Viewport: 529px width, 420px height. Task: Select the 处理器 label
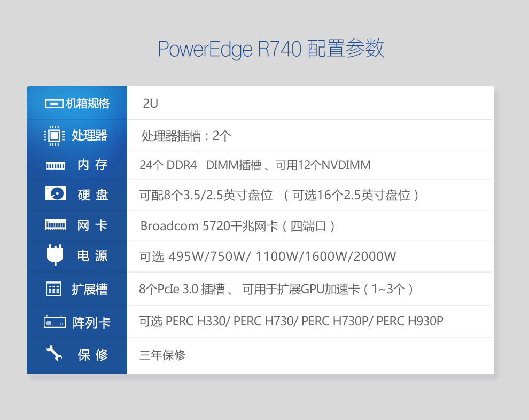pos(89,135)
